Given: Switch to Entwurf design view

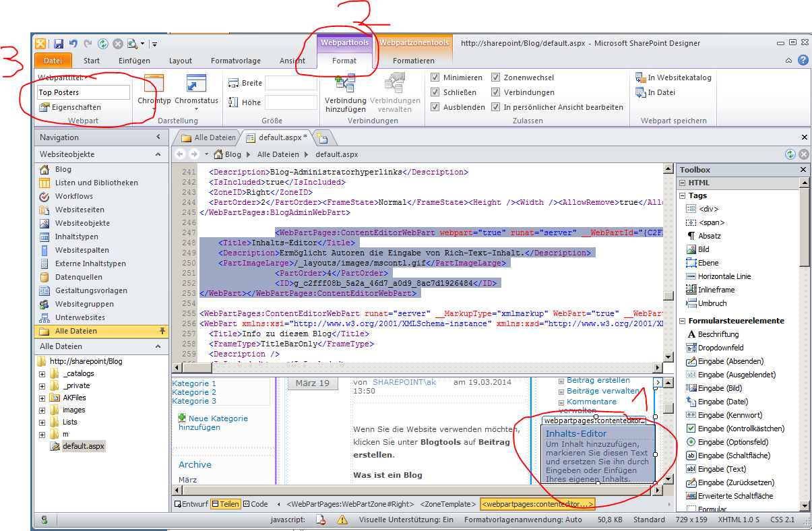Looking at the screenshot, I should 191,503.
